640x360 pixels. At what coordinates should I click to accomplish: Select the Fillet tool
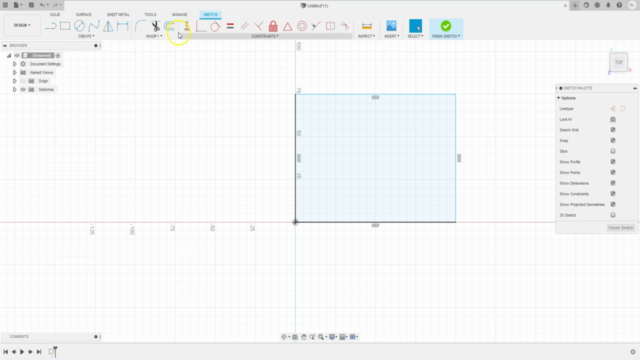[140, 26]
